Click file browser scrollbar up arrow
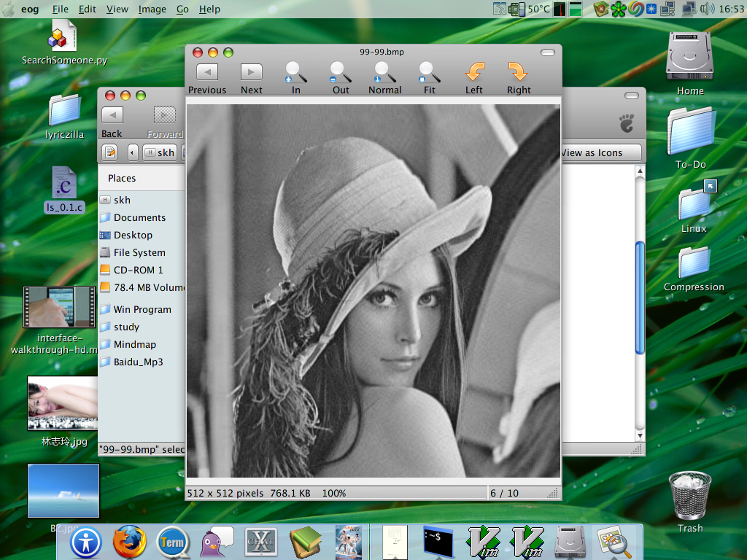Viewport: 747px width, 560px height. pyautogui.click(x=640, y=171)
